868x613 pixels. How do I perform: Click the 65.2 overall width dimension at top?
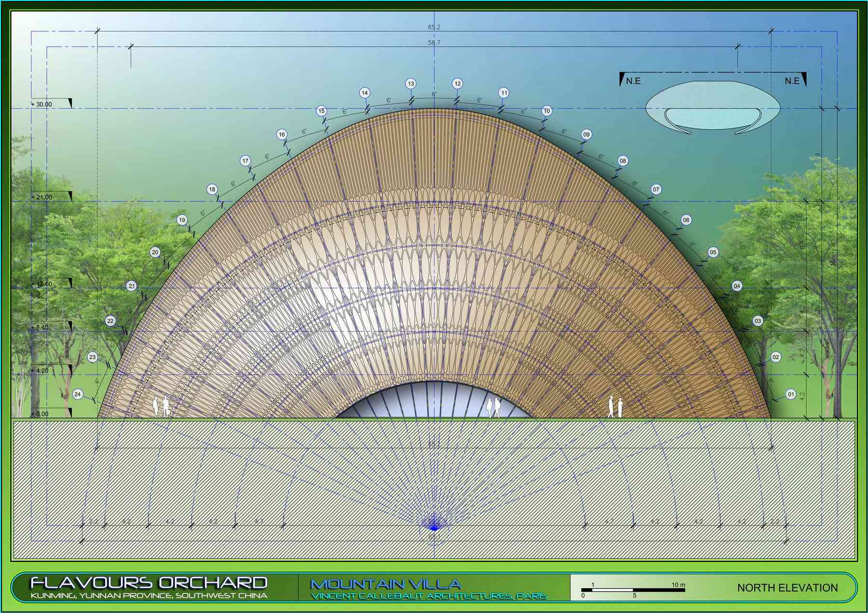[x=434, y=27]
